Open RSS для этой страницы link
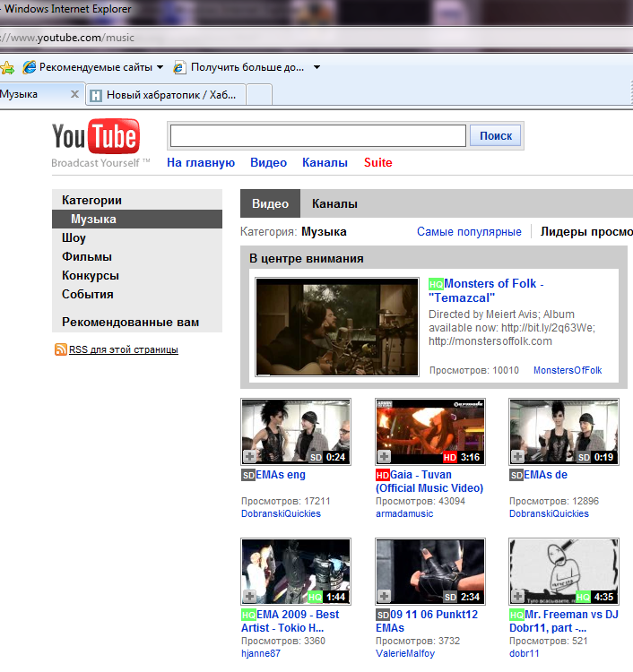Screen dimensions: 633x672 (124, 349)
